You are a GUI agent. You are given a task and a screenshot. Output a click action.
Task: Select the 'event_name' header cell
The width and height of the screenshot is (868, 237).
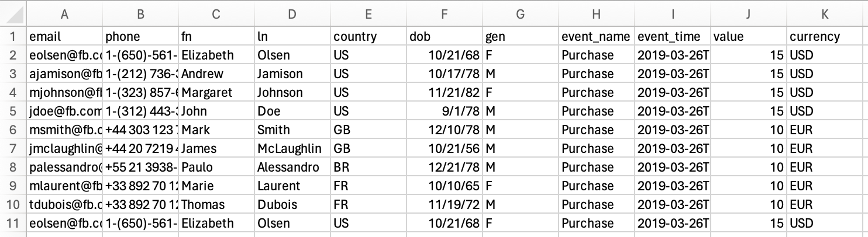597,37
